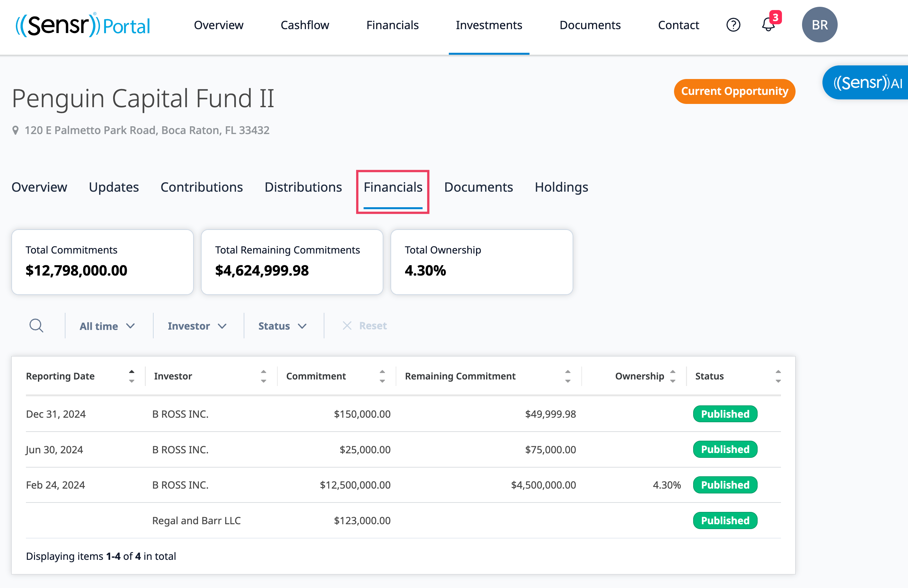Viewport: 908px width, 588px height.
Task: Click the $4,500,000.00 remaining commitment
Action: 543,485
